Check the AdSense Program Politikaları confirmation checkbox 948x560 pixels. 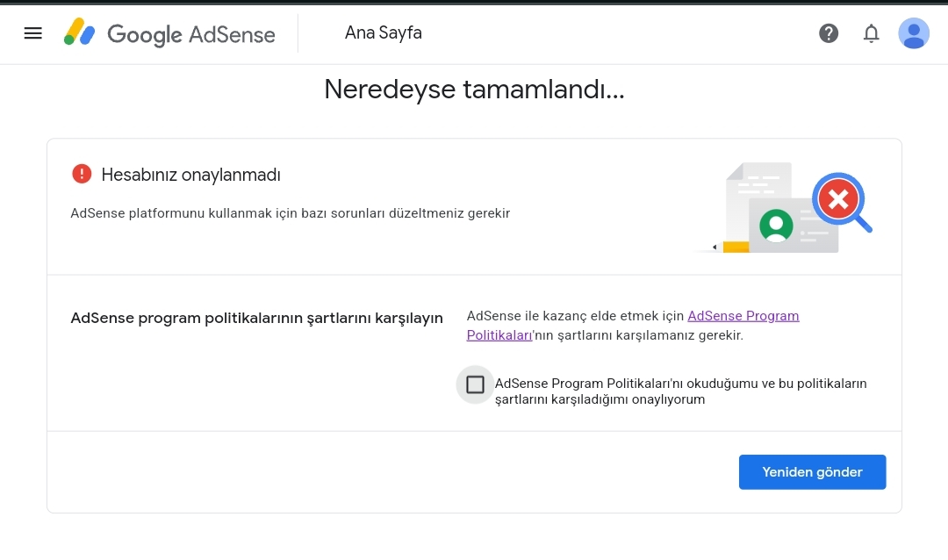pyautogui.click(x=475, y=384)
